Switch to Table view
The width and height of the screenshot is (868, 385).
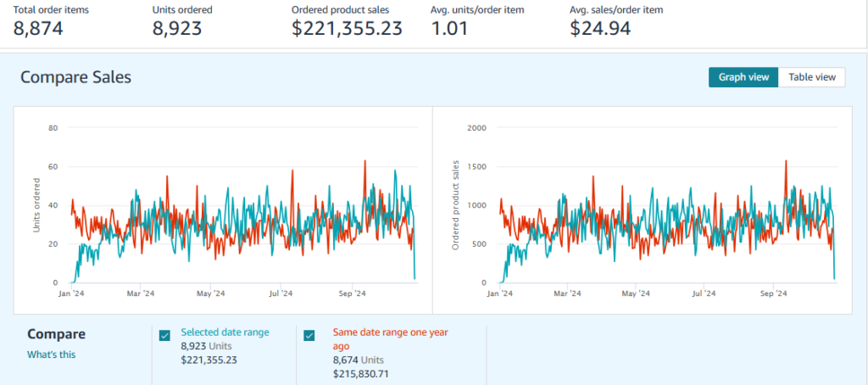(811, 77)
